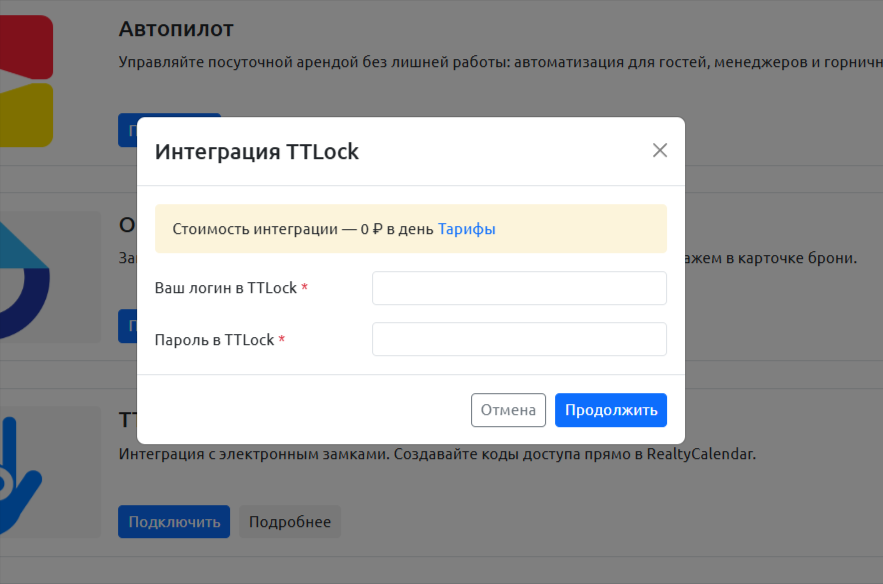Click the Продолжить button
Viewport: 883px width, 584px height.
point(610,410)
